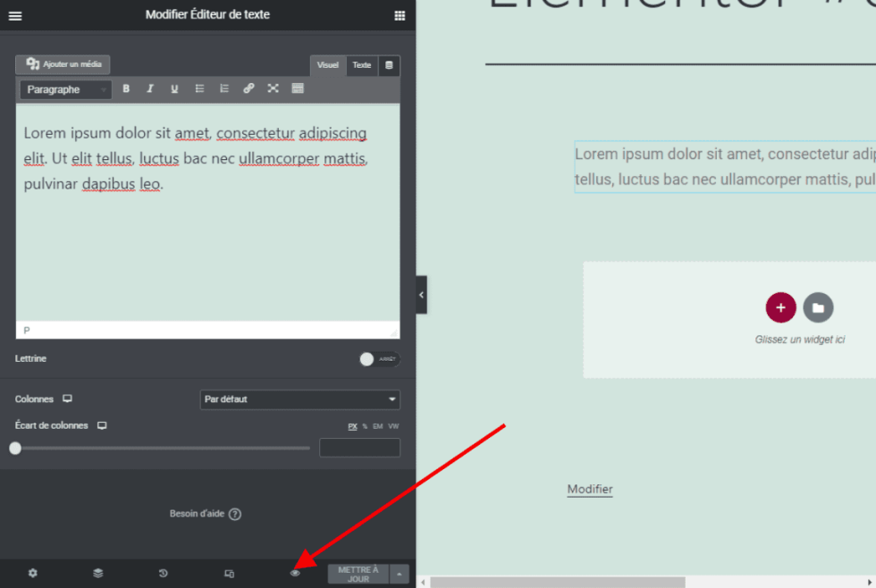Viewport: 876px width, 588px height.
Task: Select the Lorem ipsum text widget in preview
Action: pos(725,166)
